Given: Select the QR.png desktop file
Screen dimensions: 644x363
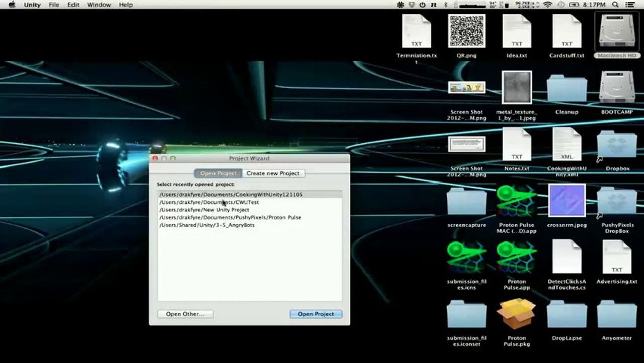Looking at the screenshot, I should 467,31.
